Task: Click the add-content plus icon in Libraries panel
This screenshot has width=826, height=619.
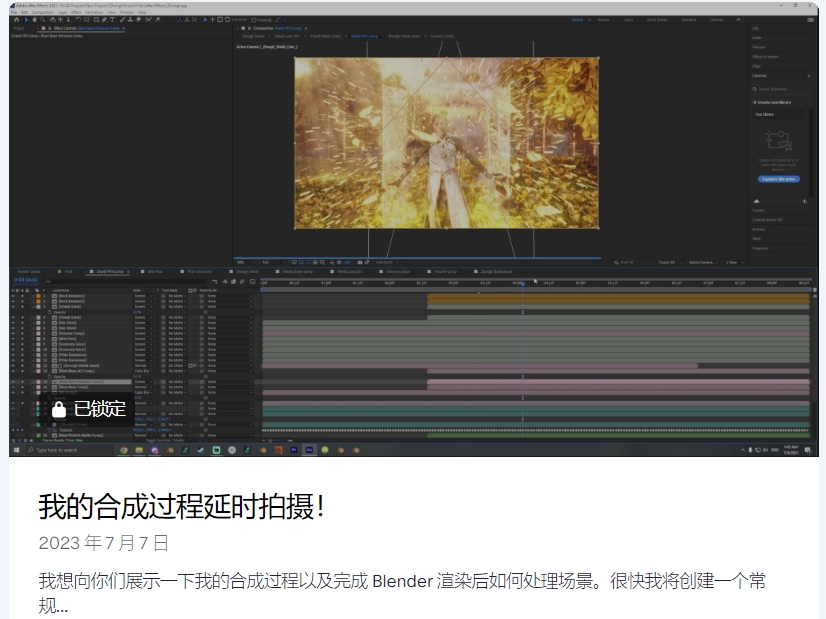Action: pos(804,201)
